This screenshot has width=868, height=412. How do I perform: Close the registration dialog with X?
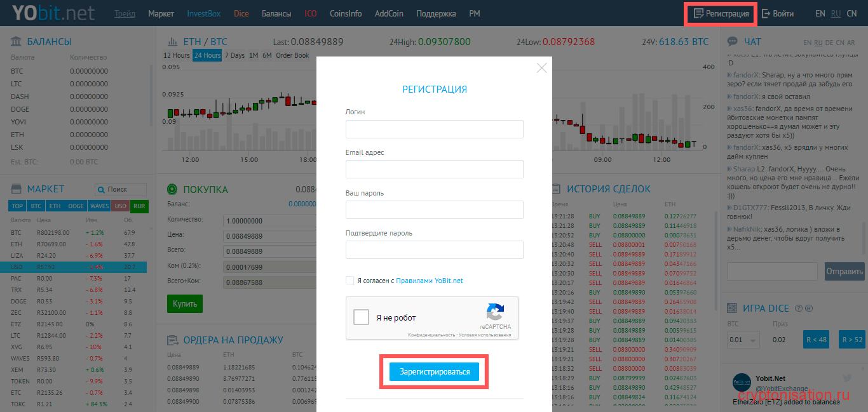(x=541, y=68)
